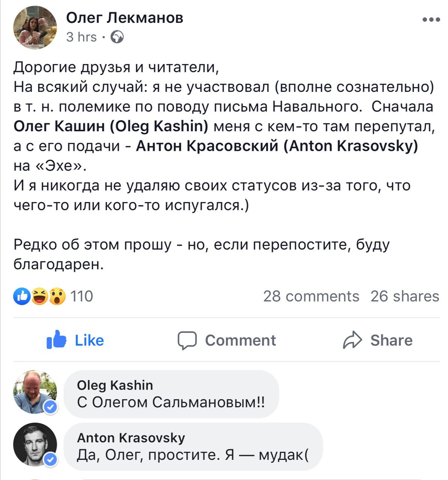Open Oleg Kashin's commenter avatar
448x480 pixels.
coord(34,391)
